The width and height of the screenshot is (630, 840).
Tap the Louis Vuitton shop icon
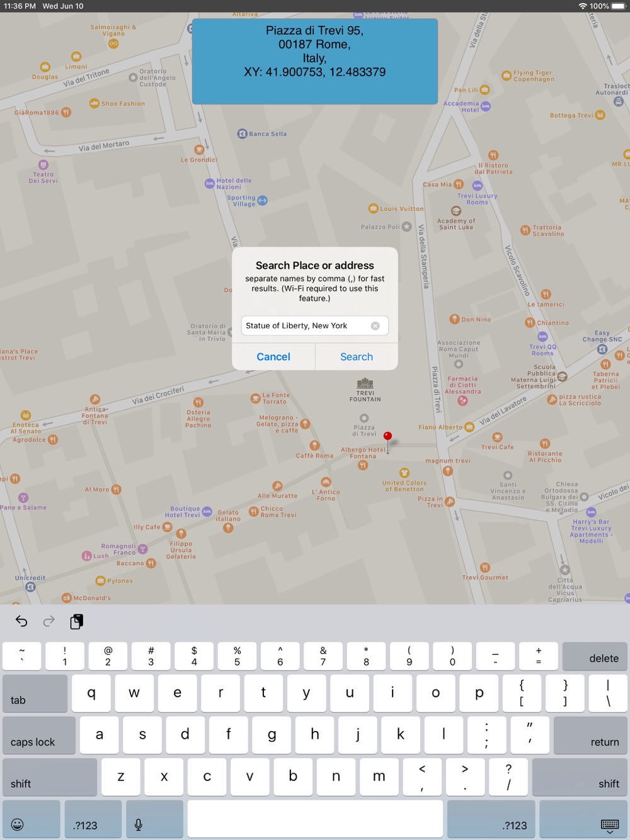click(373, 208)
